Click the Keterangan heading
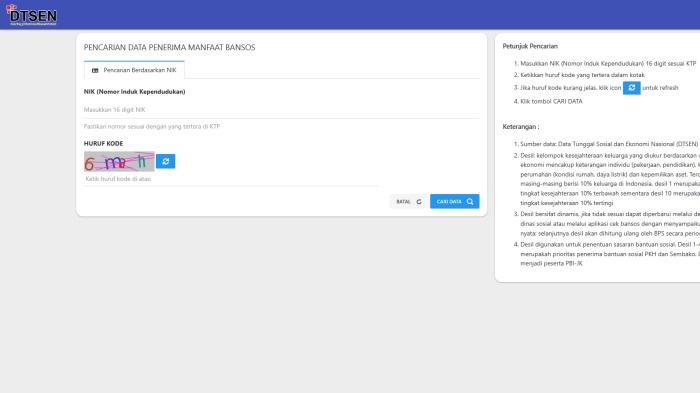The width and height of the screenshot is (700, 393). point(521,127)
